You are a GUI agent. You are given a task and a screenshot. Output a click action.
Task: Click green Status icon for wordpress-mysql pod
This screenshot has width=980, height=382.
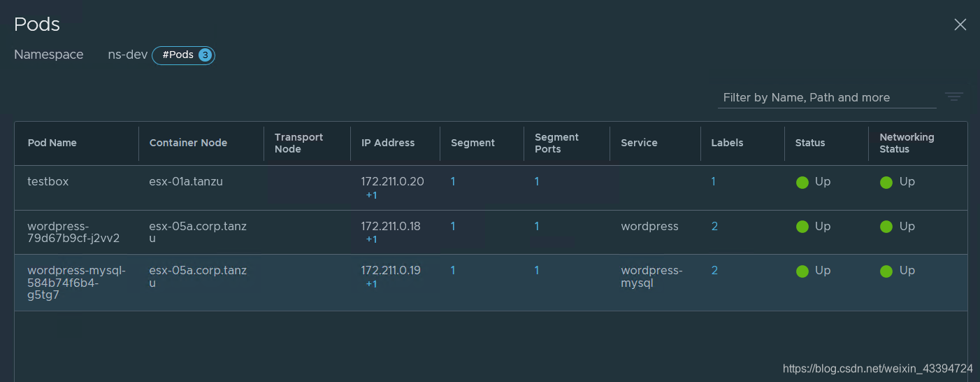click(802, 271)
